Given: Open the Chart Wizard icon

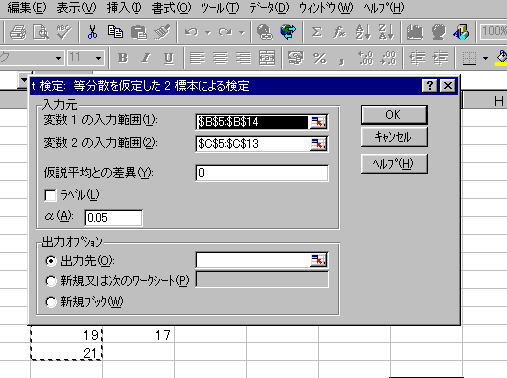Looking at the screenshot, I should coord(414,32).
